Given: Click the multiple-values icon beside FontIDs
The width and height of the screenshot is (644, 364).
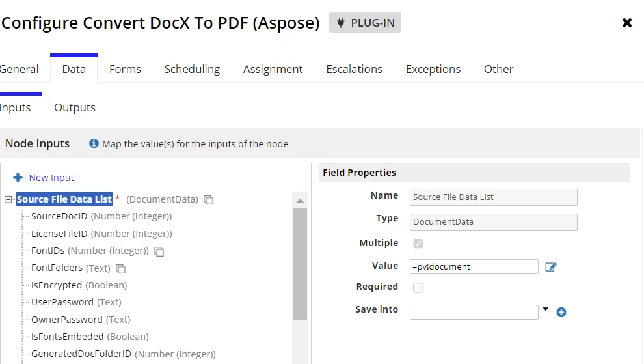Looking at the screenshot, I should [x=159, y=251].
